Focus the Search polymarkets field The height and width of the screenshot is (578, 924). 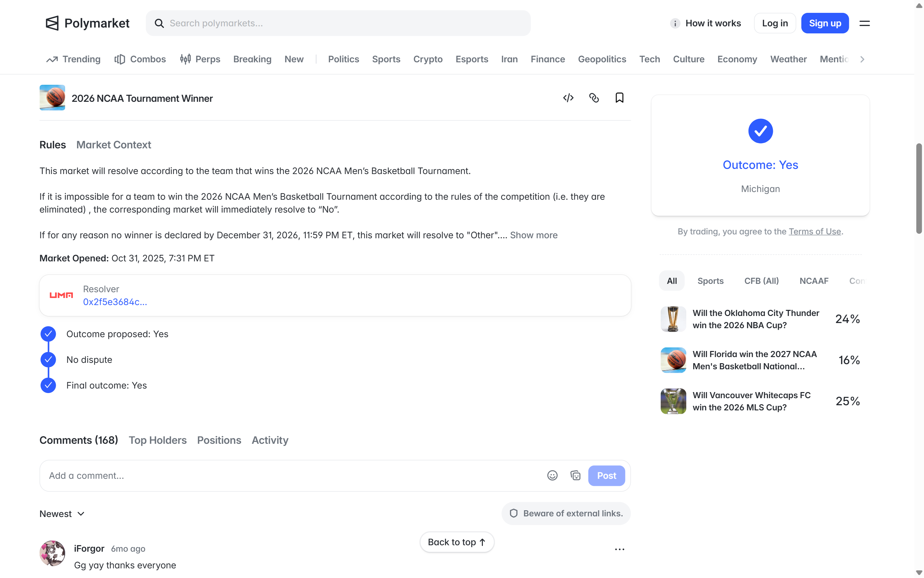click(x=338, y=23)
